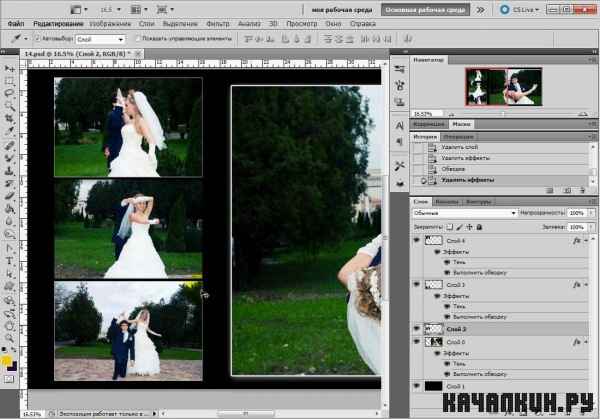Click the lock all padlock button
This screenshot has width=600, height=419.
(x=479, y=227)
